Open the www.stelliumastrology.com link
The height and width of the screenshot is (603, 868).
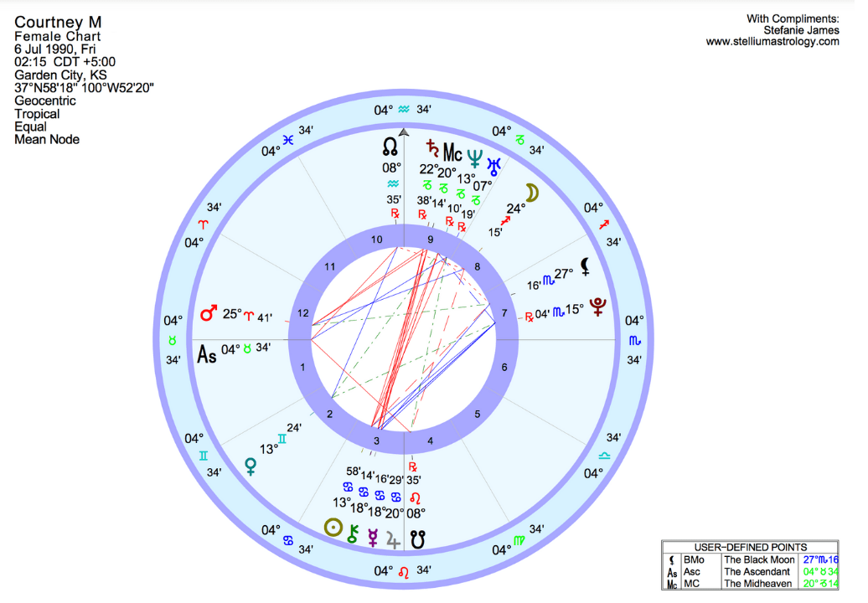coord(772,41)
